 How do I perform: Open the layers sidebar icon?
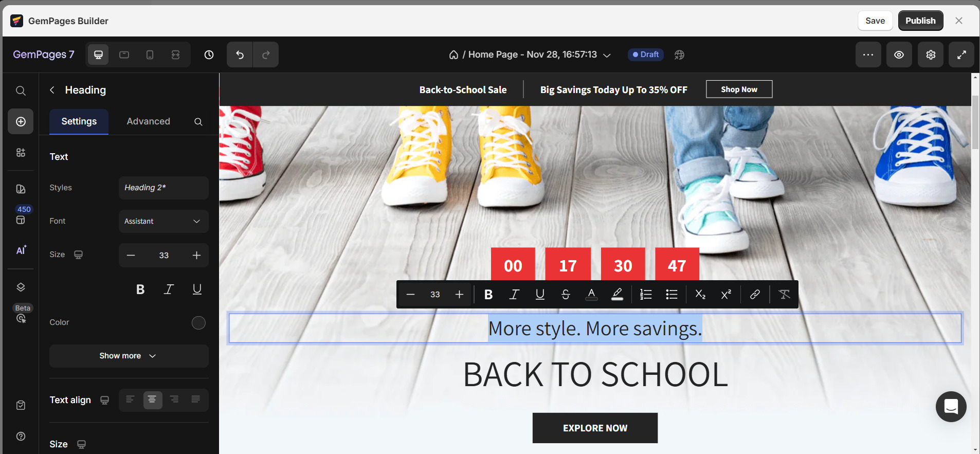tap(21, 287)
